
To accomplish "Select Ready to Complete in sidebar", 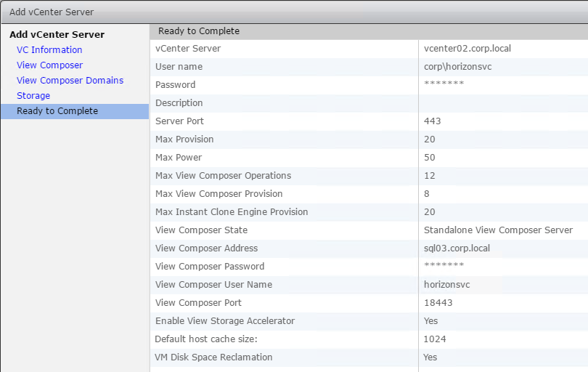I will pyautogui.click(x=75, y=111).
